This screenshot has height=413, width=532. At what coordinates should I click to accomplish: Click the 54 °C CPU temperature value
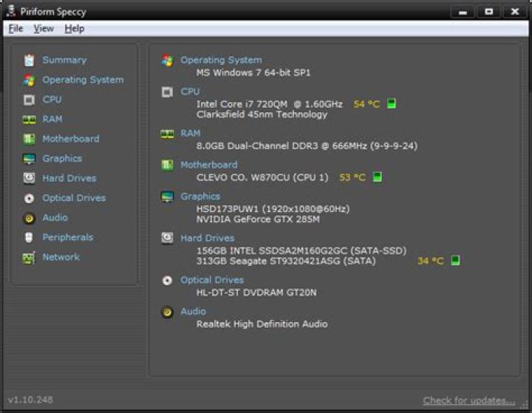pos(366,104)
